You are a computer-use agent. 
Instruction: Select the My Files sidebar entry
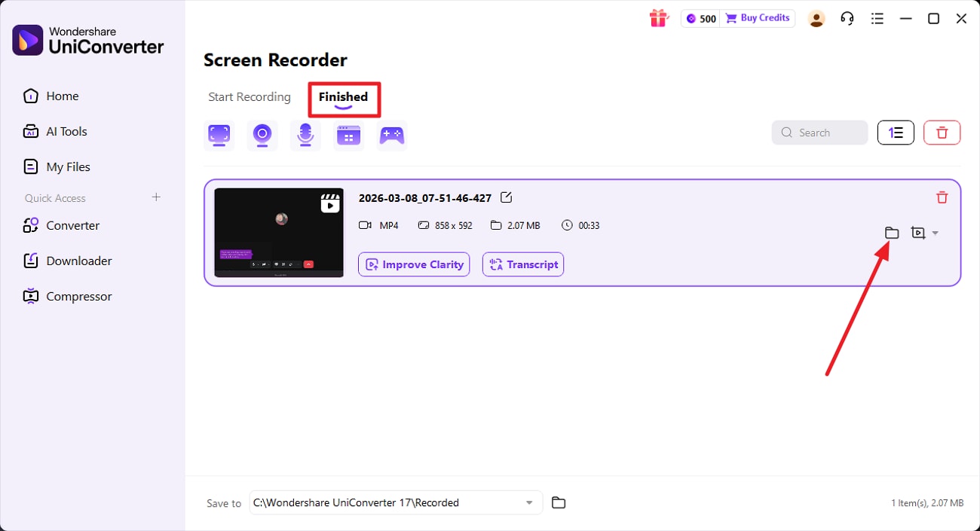tap(66, 166)
